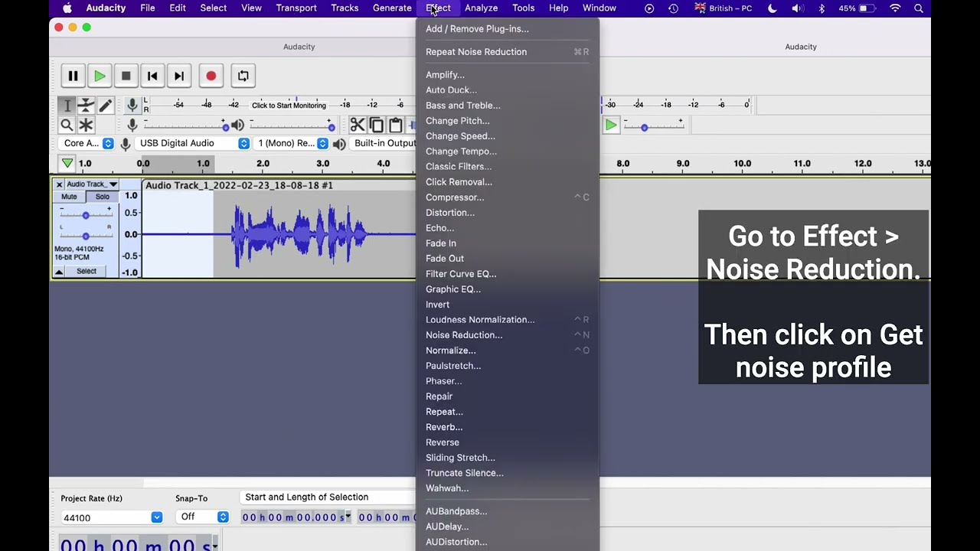Image resolution: width=980 pixels, height=551 pixels.
Task: Choose Fade Out effect
Action: tap(507, 259)
